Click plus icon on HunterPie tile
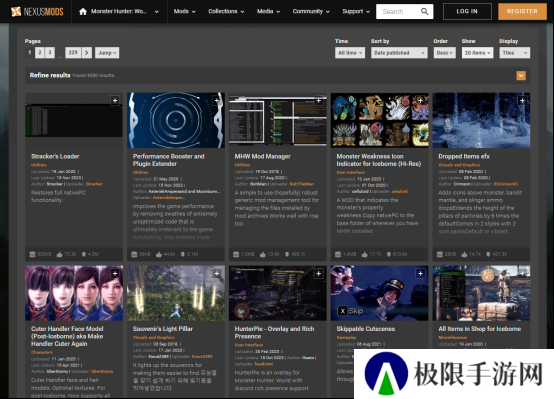The image size is (554, 399). (x=318, y=274)
